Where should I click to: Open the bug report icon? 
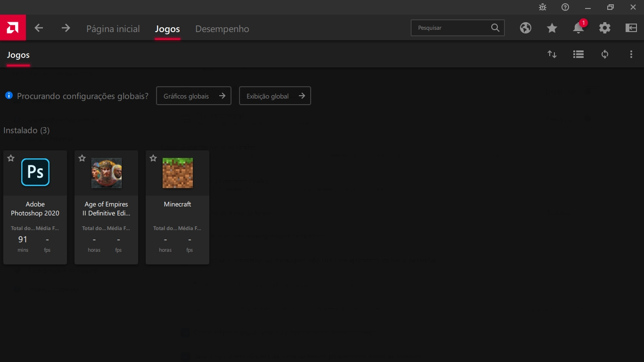click(543, 7)
